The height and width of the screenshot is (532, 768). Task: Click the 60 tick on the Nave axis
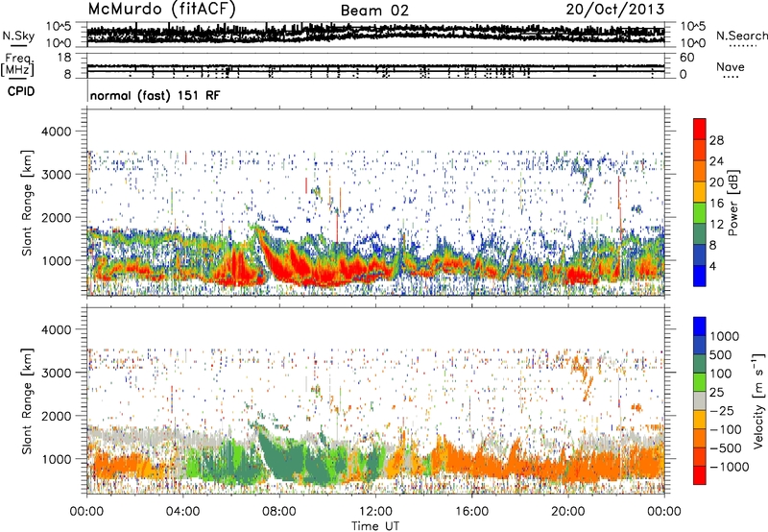tap(687, 58)
